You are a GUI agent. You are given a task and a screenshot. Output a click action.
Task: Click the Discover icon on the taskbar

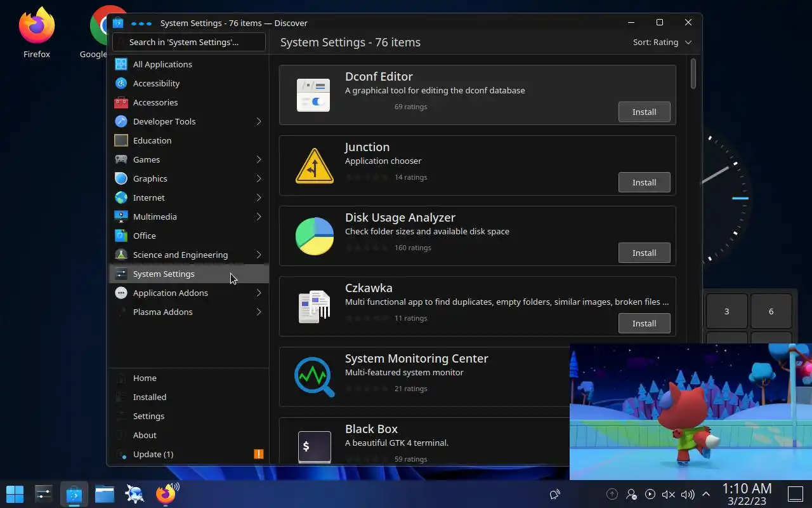point(74,494)
